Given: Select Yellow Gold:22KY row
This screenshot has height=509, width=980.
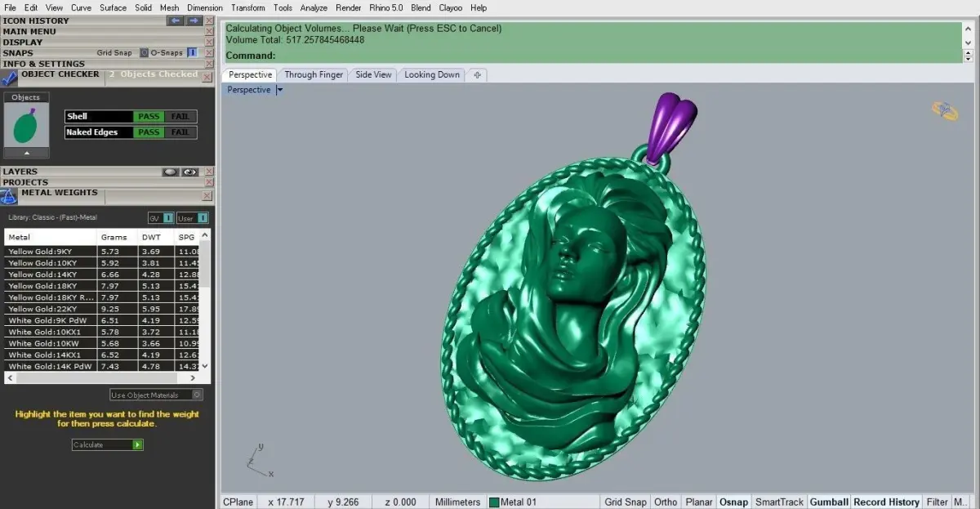Looking at the screenshot, I should tap(101, 309).
